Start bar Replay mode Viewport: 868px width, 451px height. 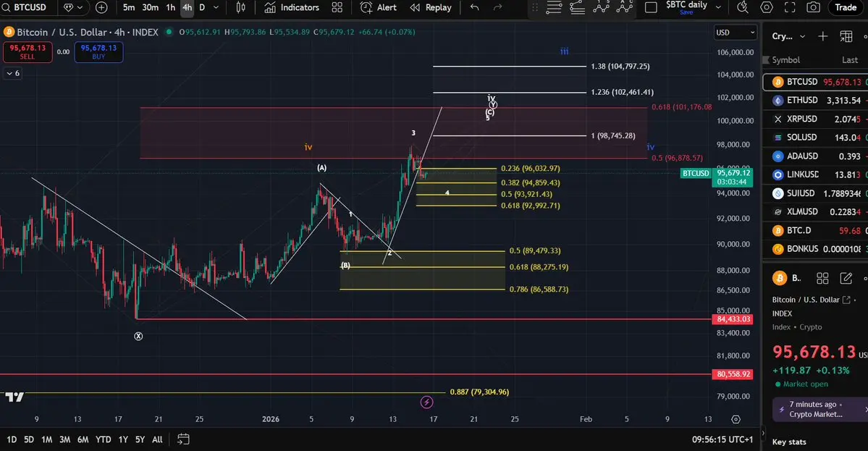point(431,7)
